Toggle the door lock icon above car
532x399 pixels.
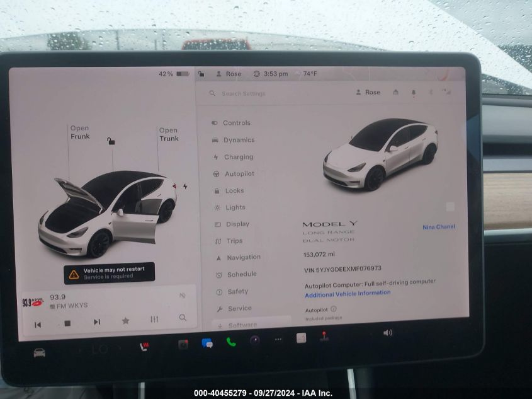[x=111, y=141]
